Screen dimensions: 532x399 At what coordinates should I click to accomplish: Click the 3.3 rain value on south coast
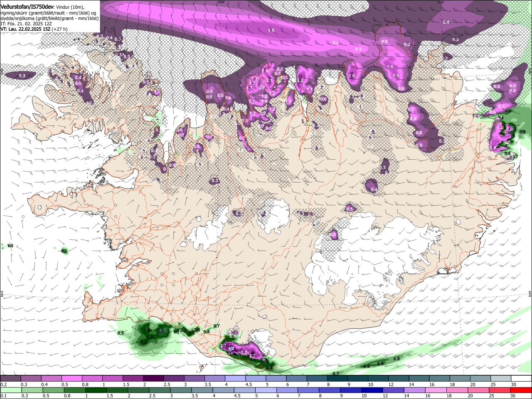click(x=161, y=330)
